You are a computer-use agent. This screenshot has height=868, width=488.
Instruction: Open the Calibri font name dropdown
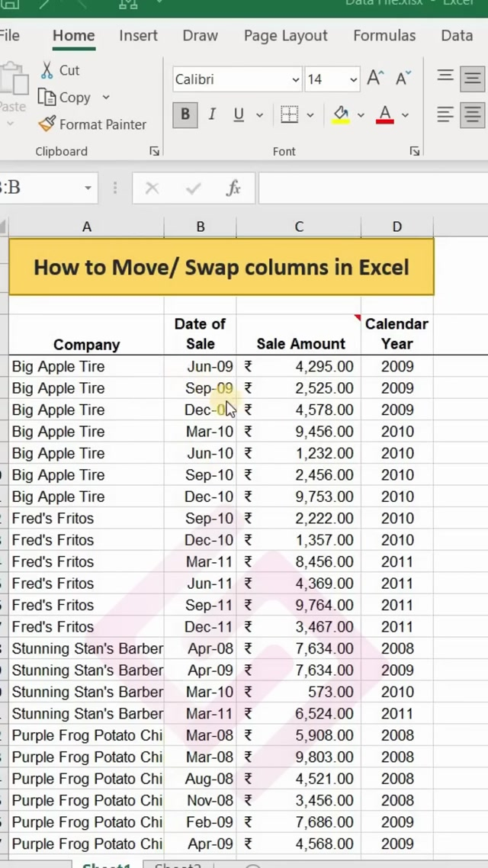(296, 79)
